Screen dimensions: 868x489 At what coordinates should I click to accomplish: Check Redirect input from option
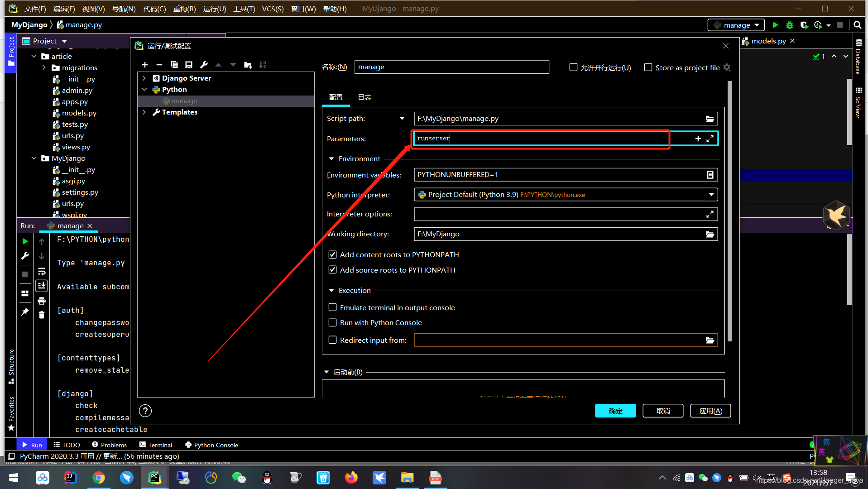point(332,340)
